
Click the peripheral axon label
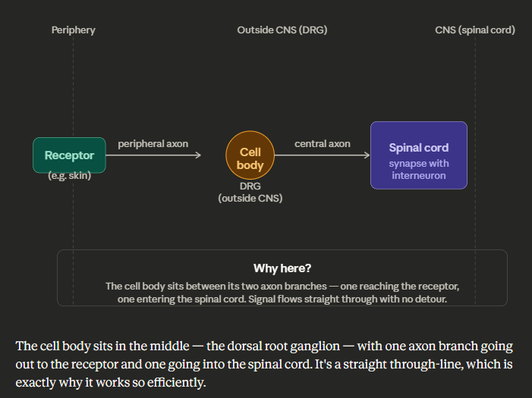point(153,143)
